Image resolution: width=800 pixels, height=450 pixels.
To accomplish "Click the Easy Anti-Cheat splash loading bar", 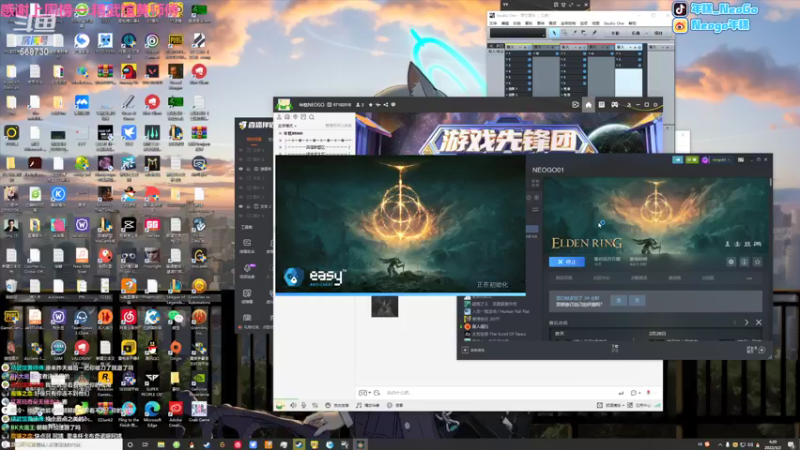I will [x=401, y=294].
